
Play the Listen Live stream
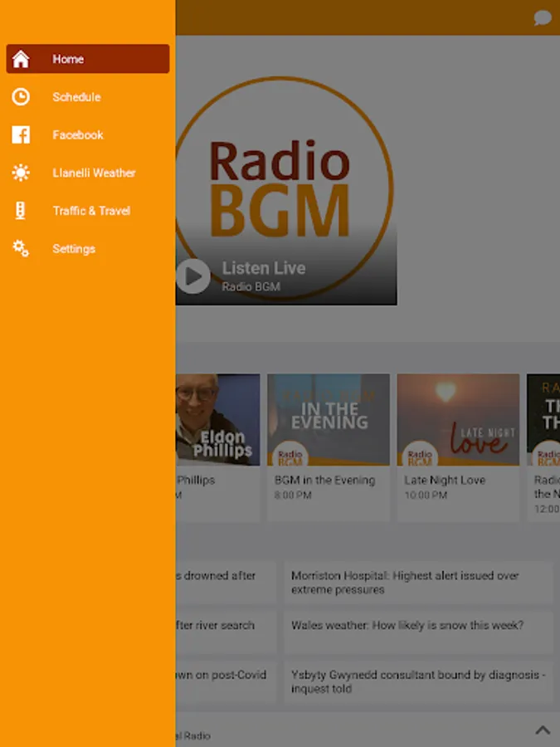tap(192, 276)
